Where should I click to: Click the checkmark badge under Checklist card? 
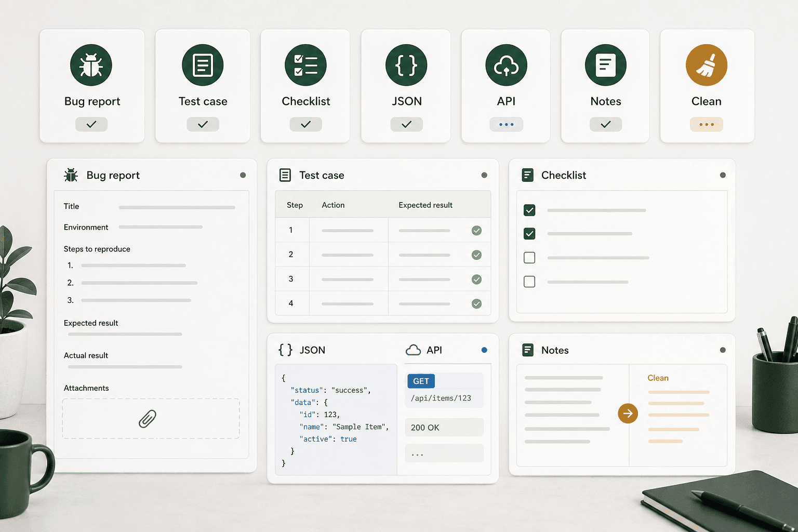[x=305, y=124]
